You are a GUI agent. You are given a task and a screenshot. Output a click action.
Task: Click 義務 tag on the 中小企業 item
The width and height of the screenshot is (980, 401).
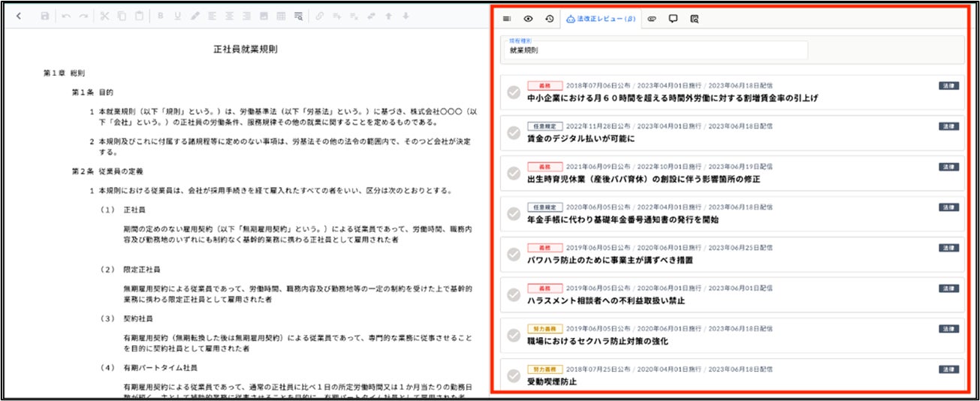[x=544, y=86]
